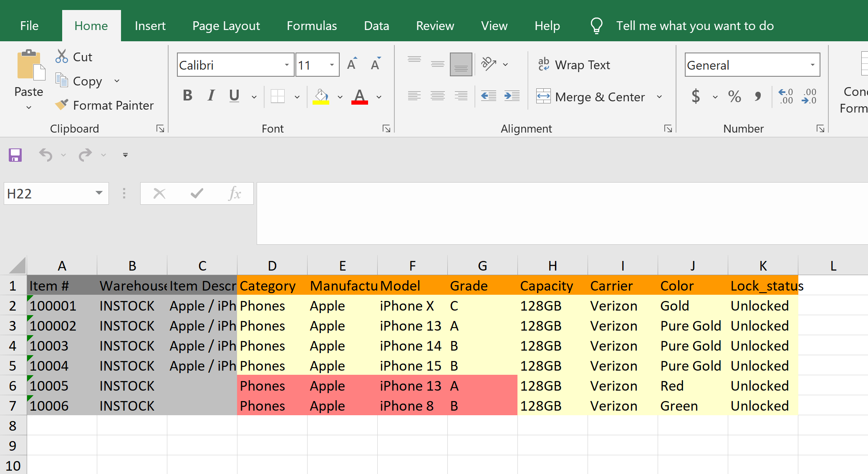Screen dimensions: 868x474
Task: Apply red font color
Action: pos(360,96)
